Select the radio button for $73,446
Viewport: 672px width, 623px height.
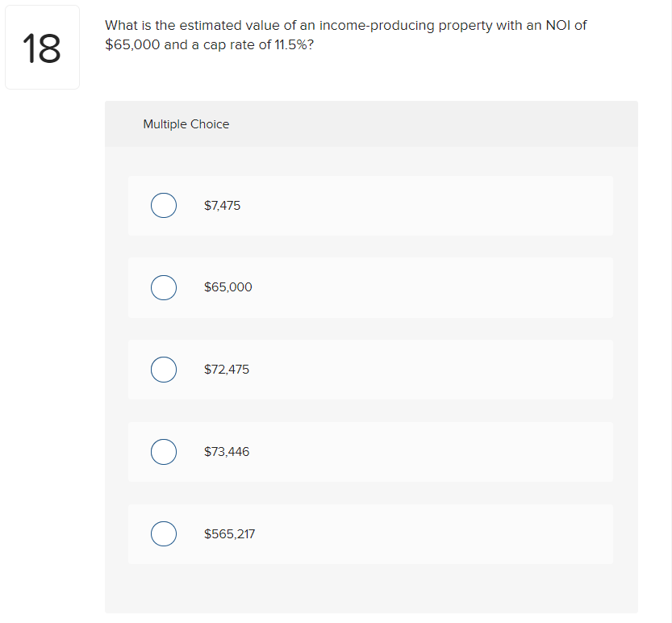pos(164,452)
